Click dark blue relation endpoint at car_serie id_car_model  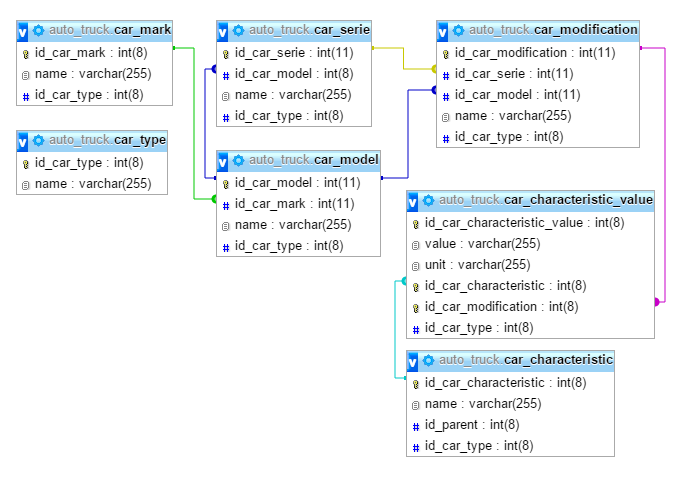[x=214, y=69]
